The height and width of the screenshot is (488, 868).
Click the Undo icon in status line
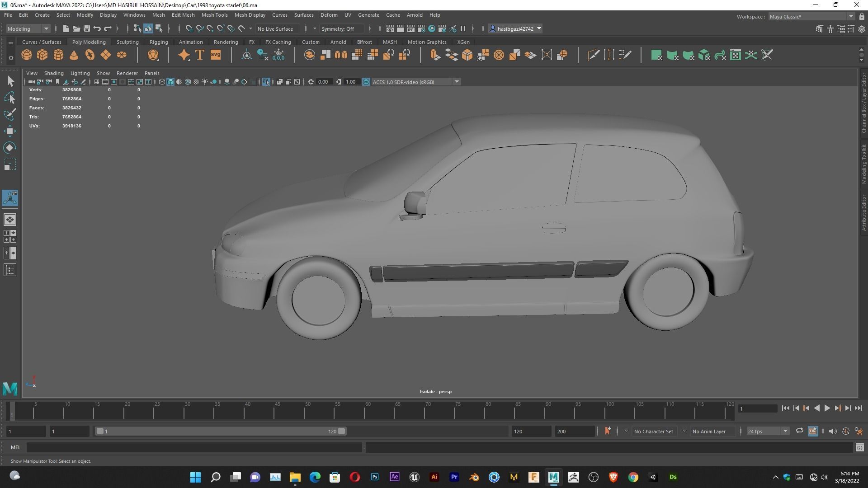[97, 28]
